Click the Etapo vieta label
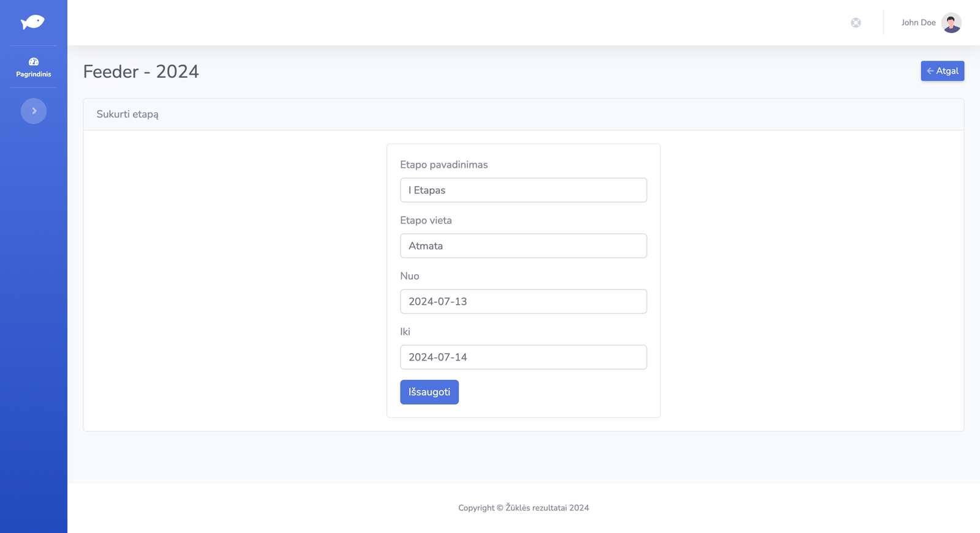Screen dimensions: 980x533 pyautogui.click(x=426, y=220)
